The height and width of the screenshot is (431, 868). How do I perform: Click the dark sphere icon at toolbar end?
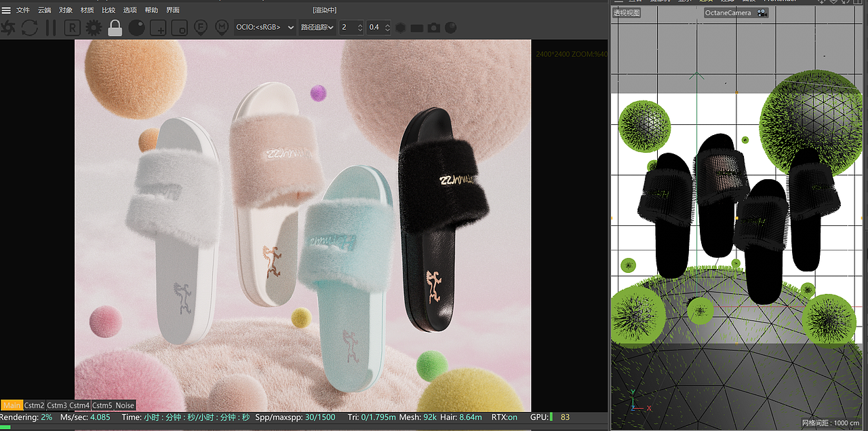(450, 28)
